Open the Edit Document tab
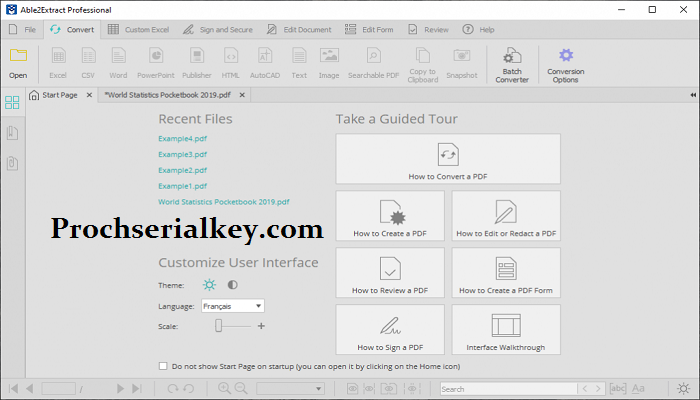Image resolution: width=700 pixels, height=400 pixels. (299, 29)
